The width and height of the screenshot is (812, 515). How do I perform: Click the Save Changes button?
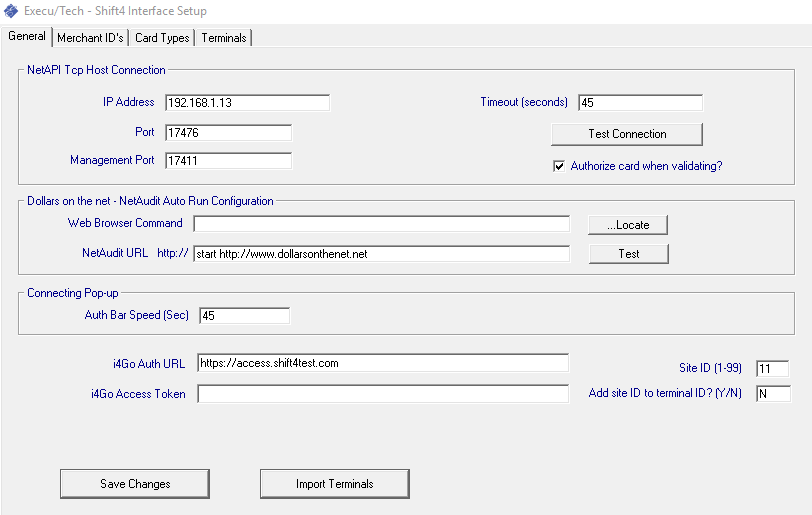(135, 484)
